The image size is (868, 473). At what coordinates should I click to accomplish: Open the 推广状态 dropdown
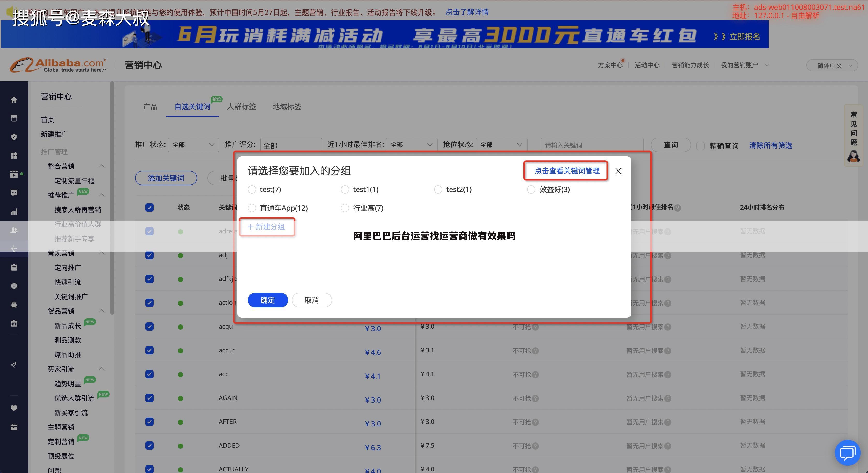[193, 145]
